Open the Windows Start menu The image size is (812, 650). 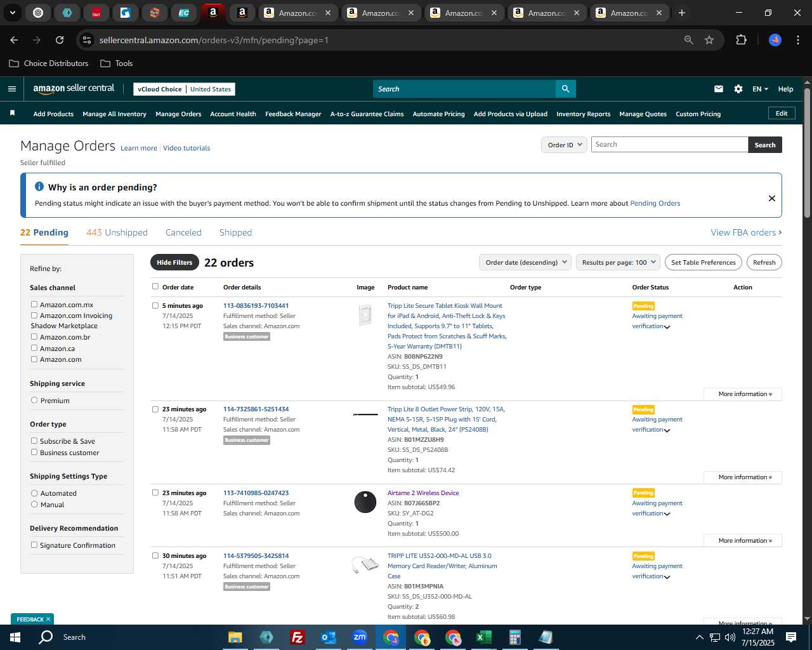(15, 637)
